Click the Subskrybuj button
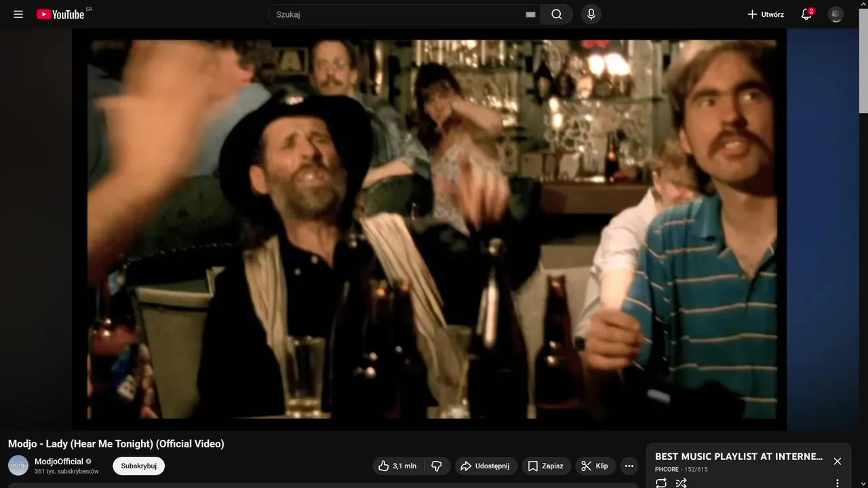 point(138,466)
